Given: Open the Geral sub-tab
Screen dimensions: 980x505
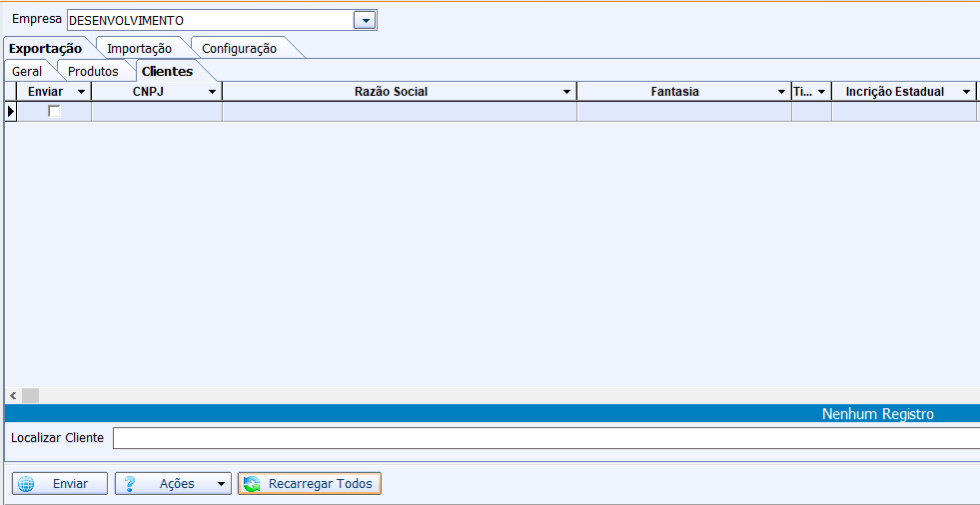Looking at the screenshot, I should [27, 71].
